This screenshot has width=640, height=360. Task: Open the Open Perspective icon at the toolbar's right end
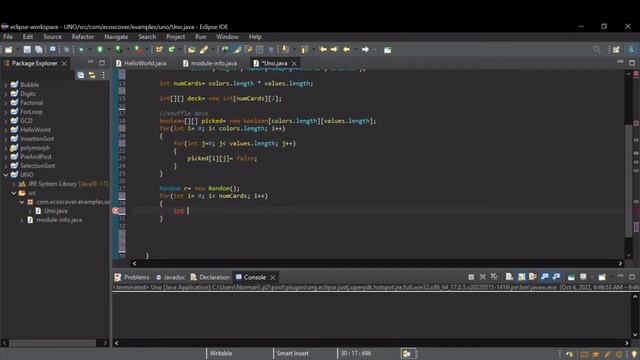tap(616, 49)
